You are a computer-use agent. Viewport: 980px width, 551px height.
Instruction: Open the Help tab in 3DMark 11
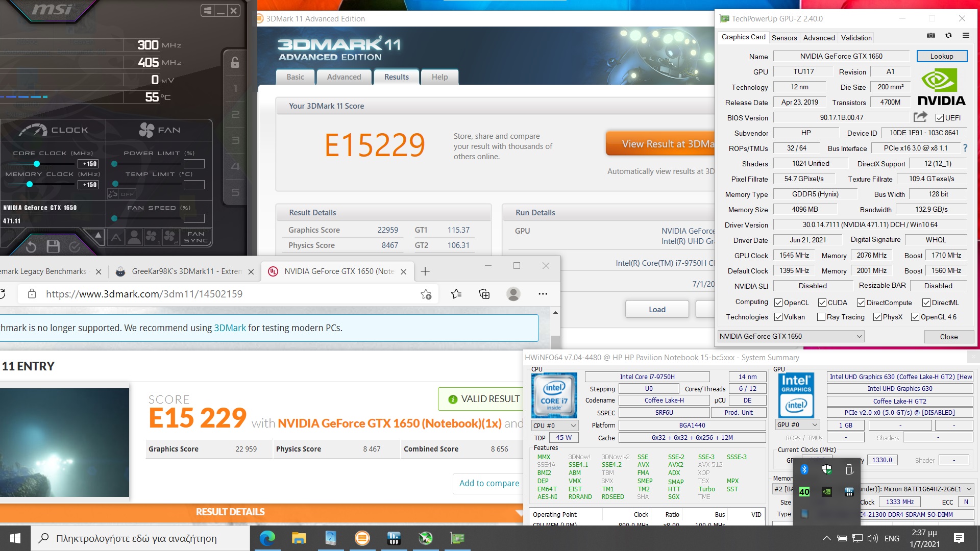[x=439, y=77]
